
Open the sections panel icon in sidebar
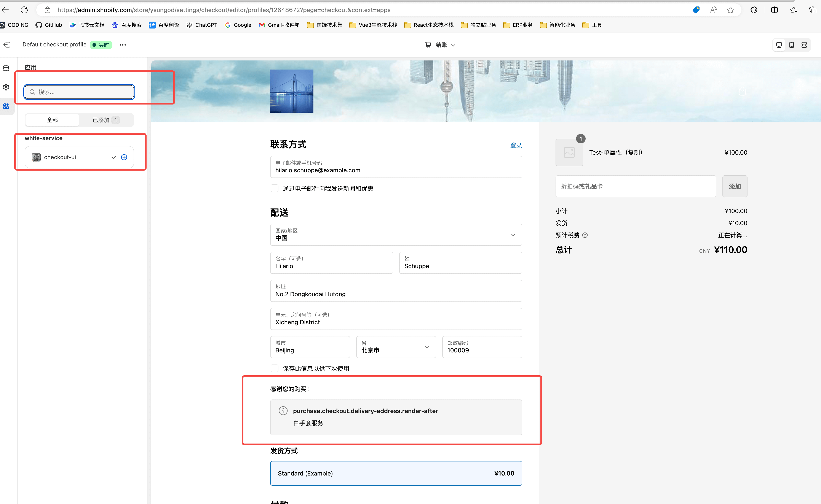6,68
